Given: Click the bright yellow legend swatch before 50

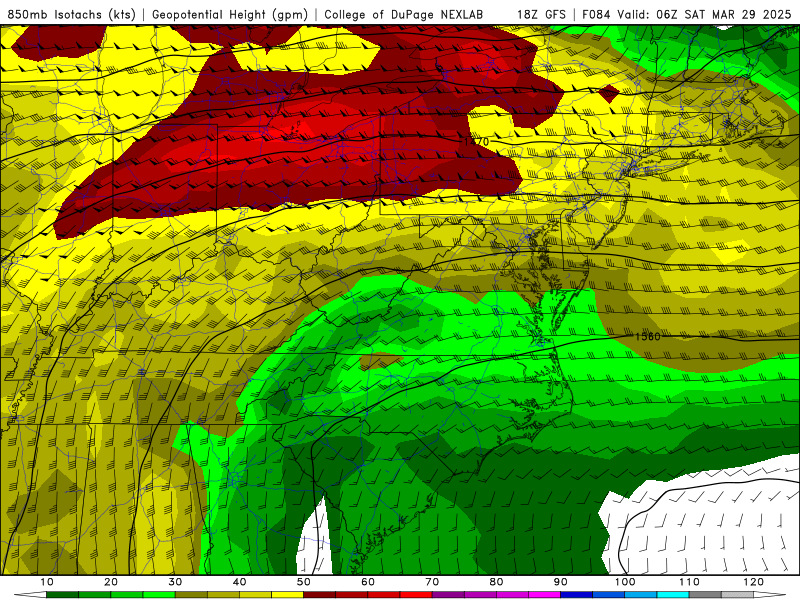Looking at the screenshot, I should (287, 595).
